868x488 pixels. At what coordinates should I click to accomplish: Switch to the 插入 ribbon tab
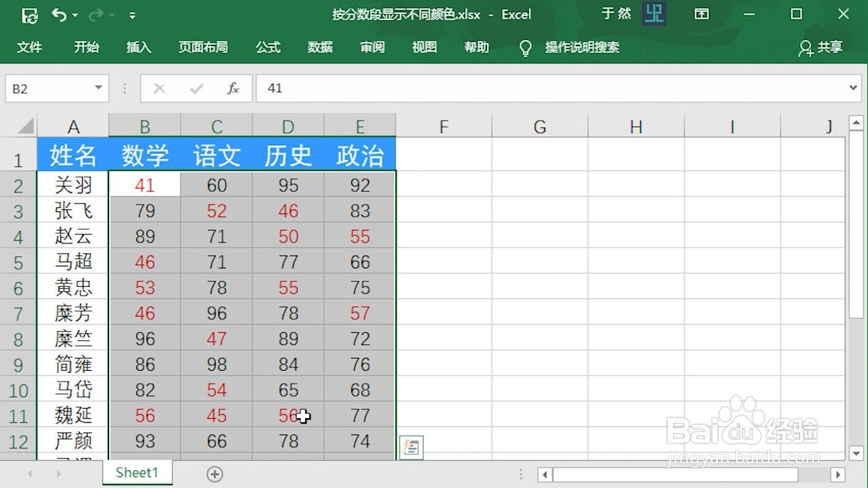coord(138,47)
